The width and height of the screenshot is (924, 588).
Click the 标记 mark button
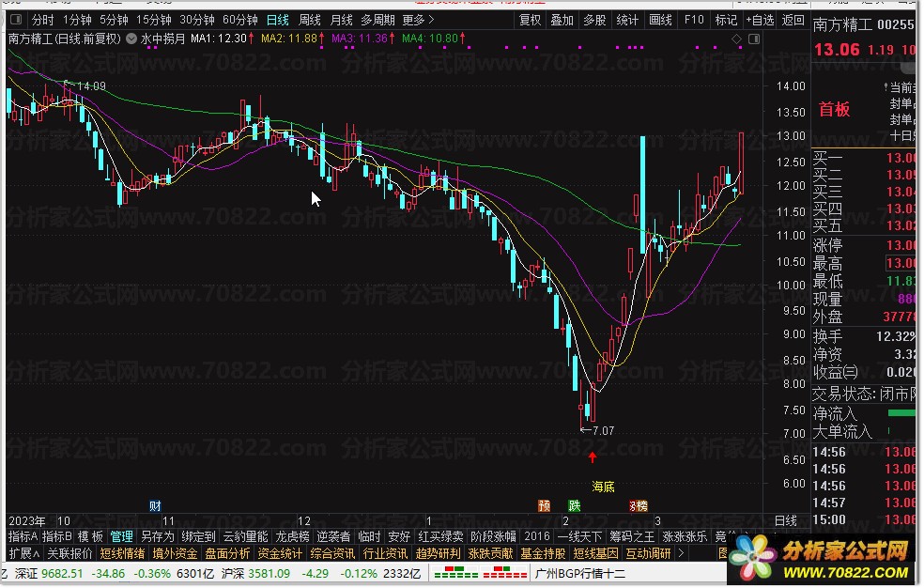[x=726, y=20]
